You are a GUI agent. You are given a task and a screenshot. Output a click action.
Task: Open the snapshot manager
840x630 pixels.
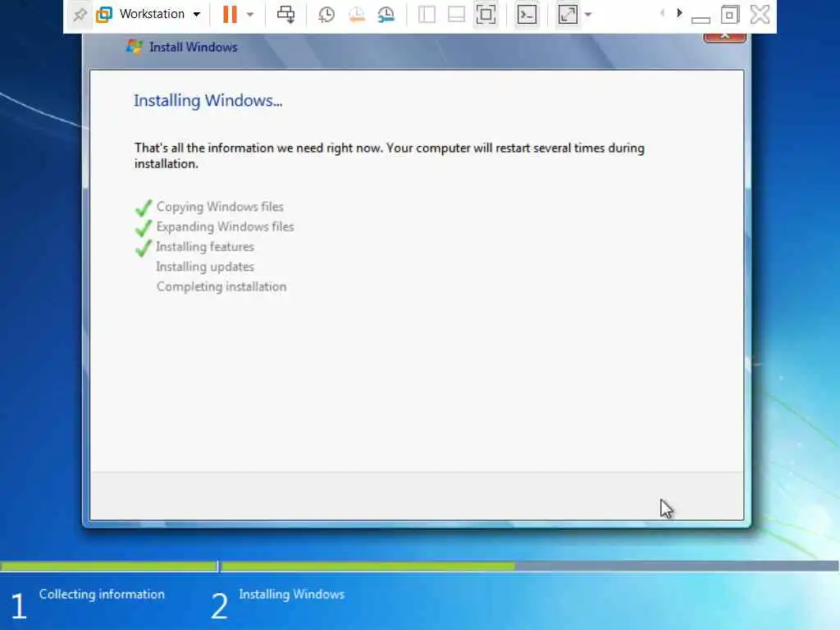[x=386, y=15]
